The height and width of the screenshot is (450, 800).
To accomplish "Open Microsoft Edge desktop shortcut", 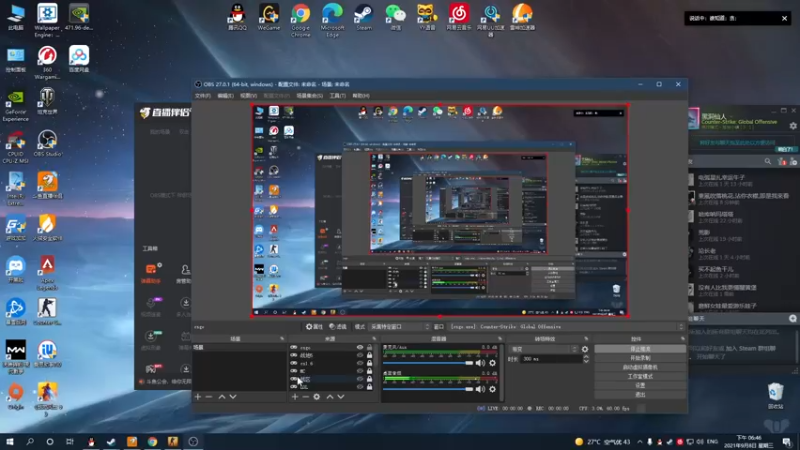I will 332,20.
